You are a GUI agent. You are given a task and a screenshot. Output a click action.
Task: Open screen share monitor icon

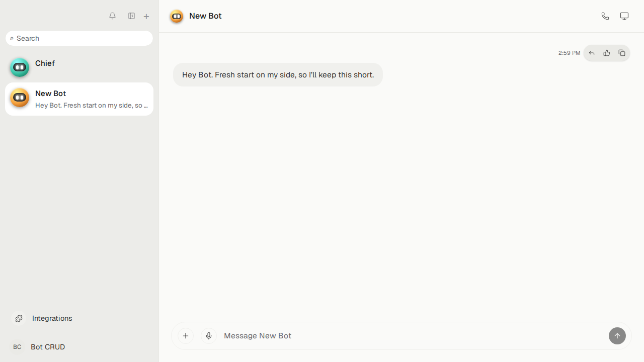pos(624,16)
